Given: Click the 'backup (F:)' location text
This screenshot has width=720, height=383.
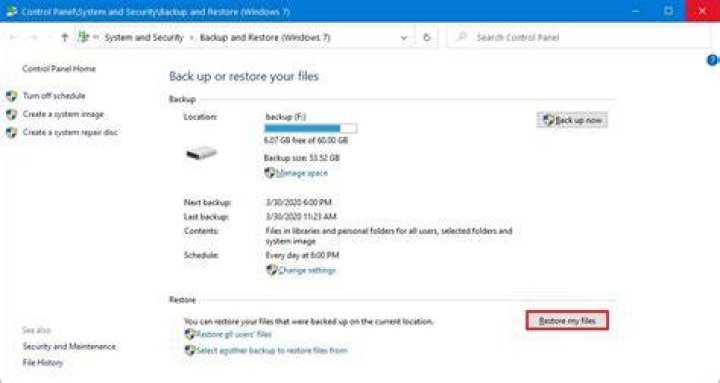Looking at the screenshot, I should 286,117.
